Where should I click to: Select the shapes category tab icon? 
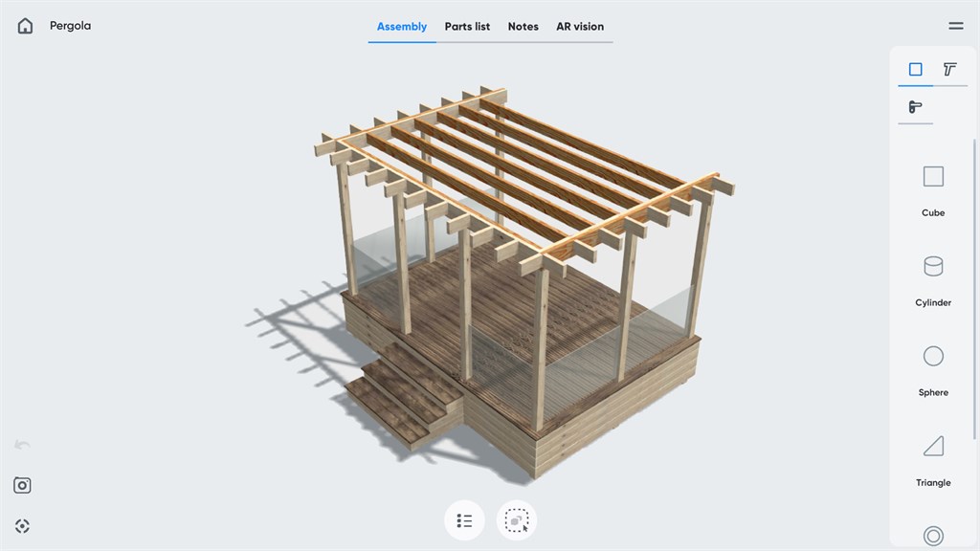916,69
